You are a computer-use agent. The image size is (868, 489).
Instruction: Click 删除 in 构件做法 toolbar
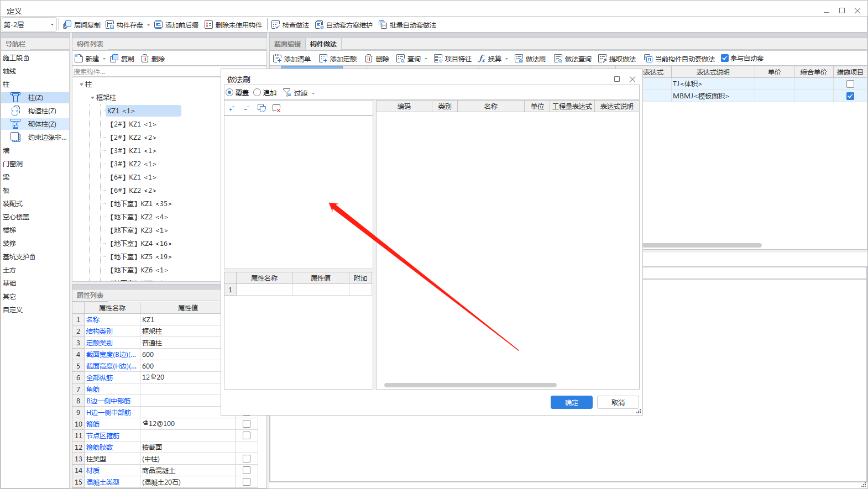pyautogui.click(x=377, y=59)
